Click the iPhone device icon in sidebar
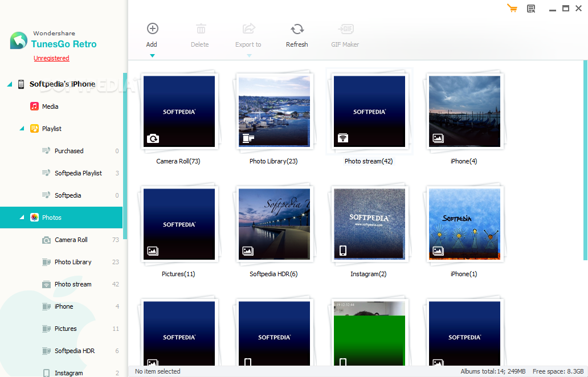 pos(21,84)
